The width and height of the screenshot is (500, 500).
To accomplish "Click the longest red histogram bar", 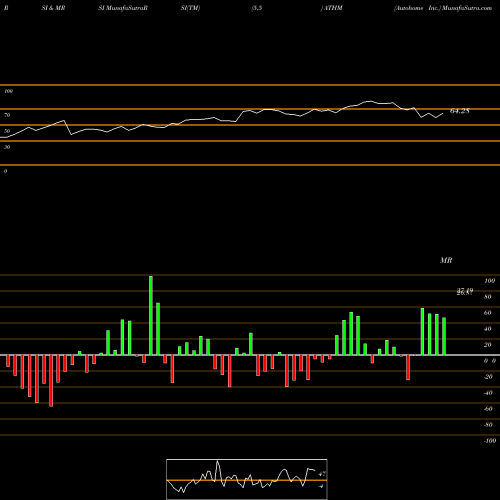I will (51, 381).
